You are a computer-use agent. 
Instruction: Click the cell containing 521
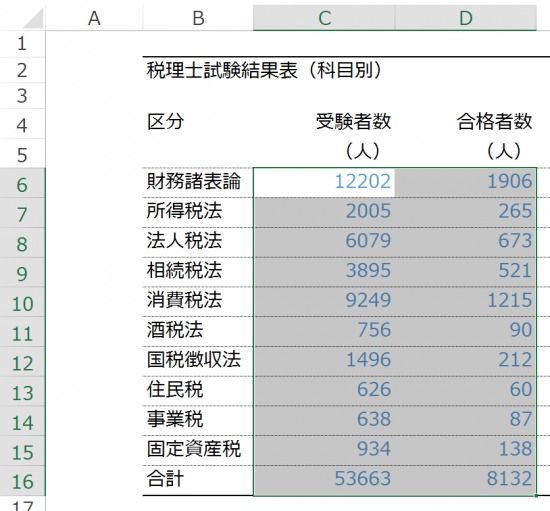point(465,273)
